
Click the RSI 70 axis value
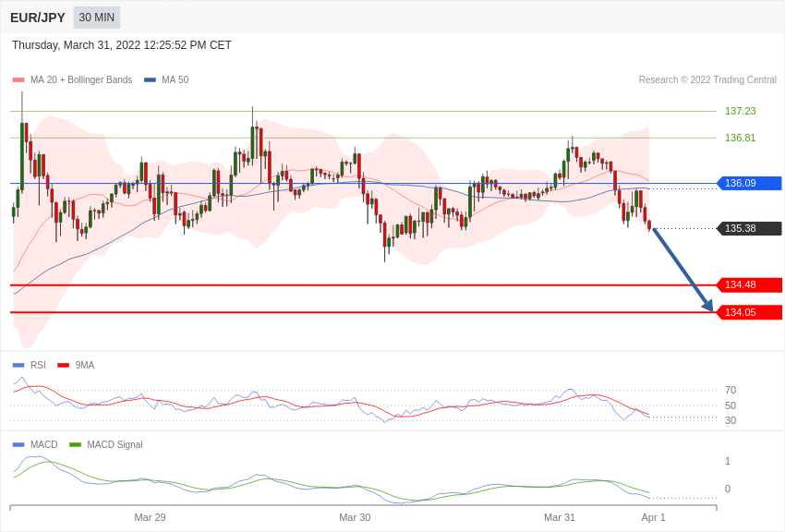[731, 390]
